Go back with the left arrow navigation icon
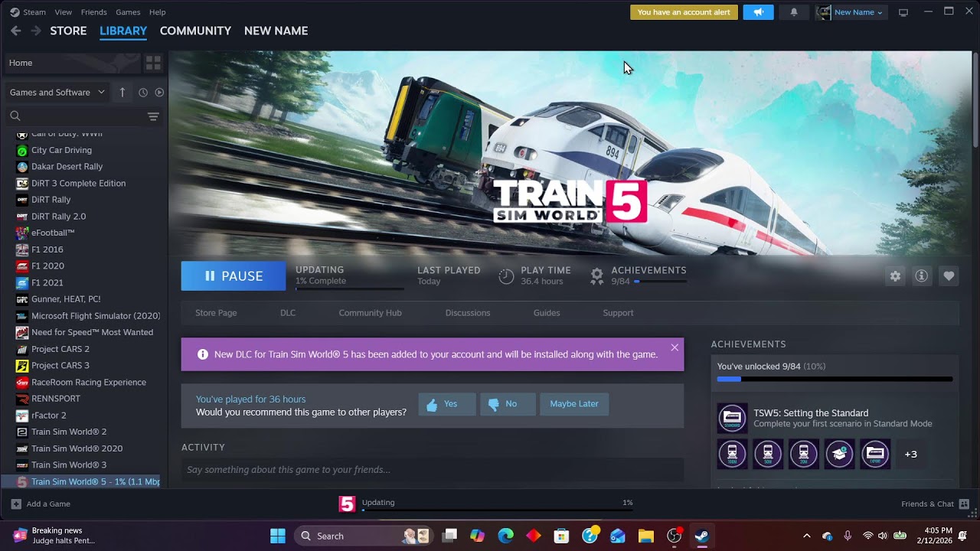980x551 pixels. pos(15,31)
